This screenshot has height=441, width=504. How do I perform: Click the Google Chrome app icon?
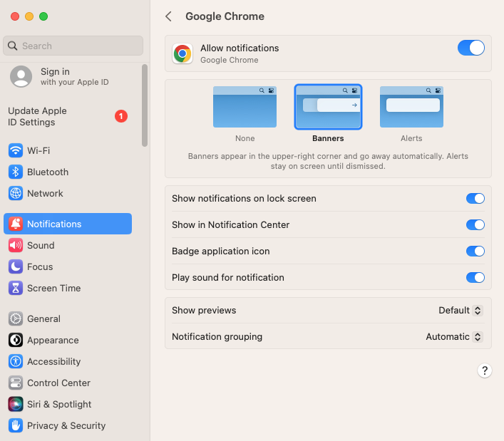(x=182, y=53)
